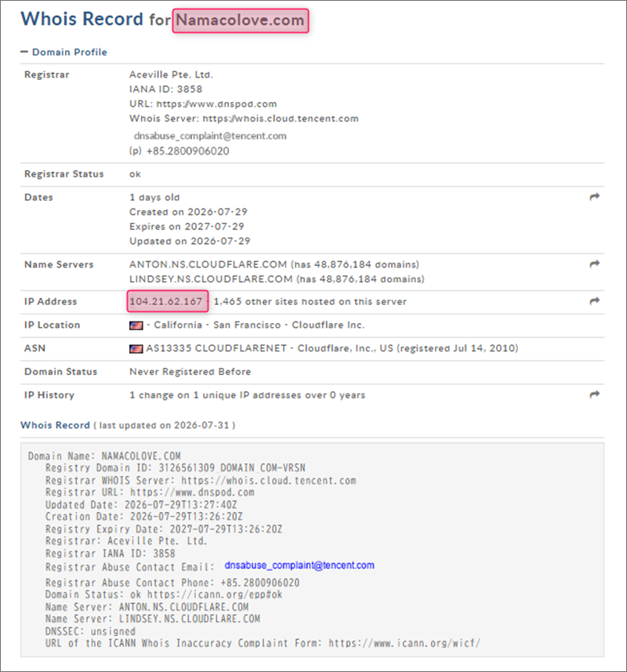Click ANTON.NS.CLOUDFLARE.COM in the Name Servers row

pos(208,264)
